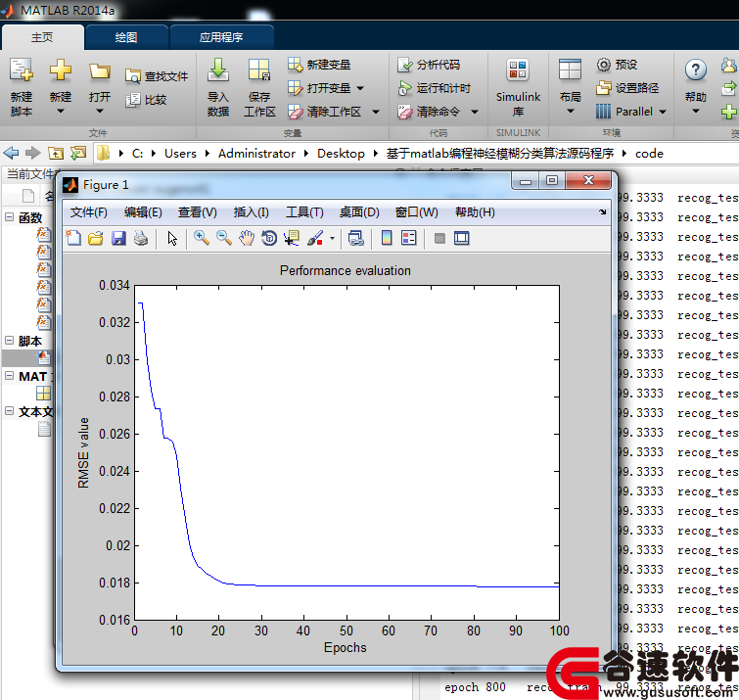Open the 插入(I) menu in Figure 1
The width and height of the screenshot is (739, 700).
[251, 212]
